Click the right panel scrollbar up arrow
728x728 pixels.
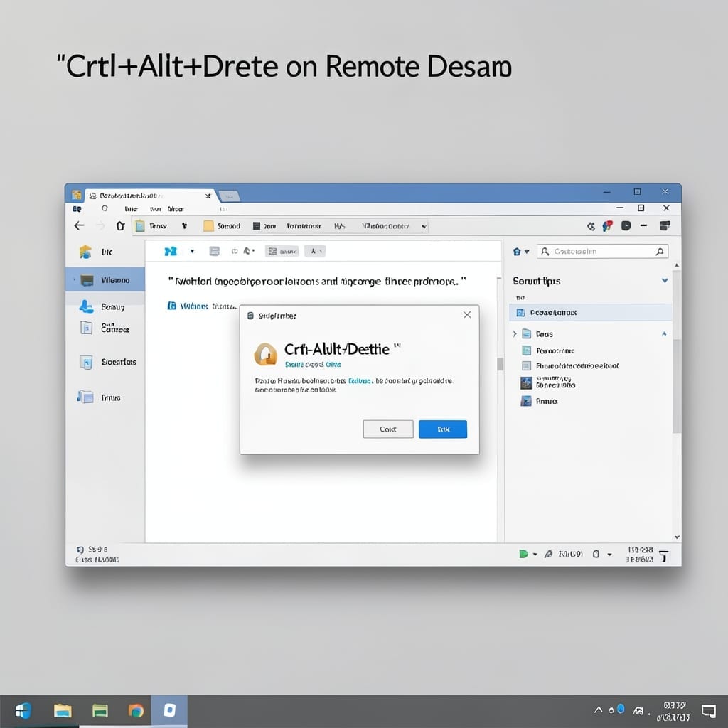pyautogui.click(x=677, y=266)
